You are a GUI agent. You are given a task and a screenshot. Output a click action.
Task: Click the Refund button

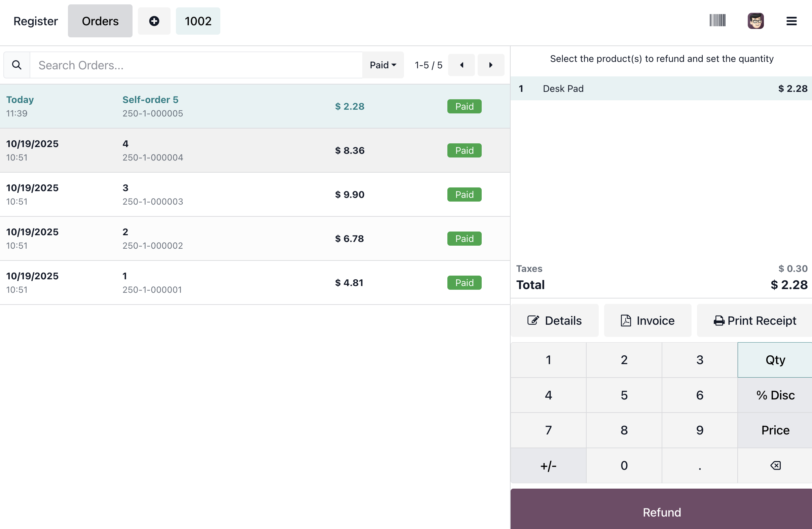point(661,512)
